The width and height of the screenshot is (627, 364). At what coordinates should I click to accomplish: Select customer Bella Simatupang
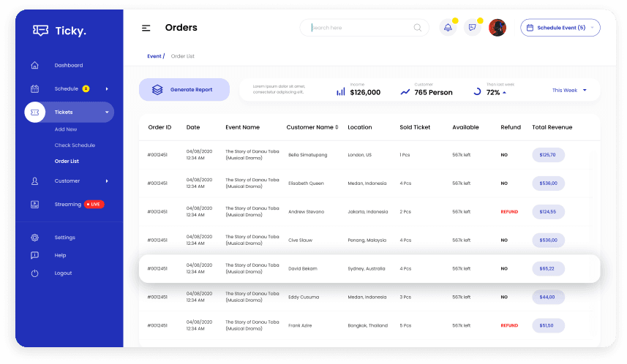(307, 155)
